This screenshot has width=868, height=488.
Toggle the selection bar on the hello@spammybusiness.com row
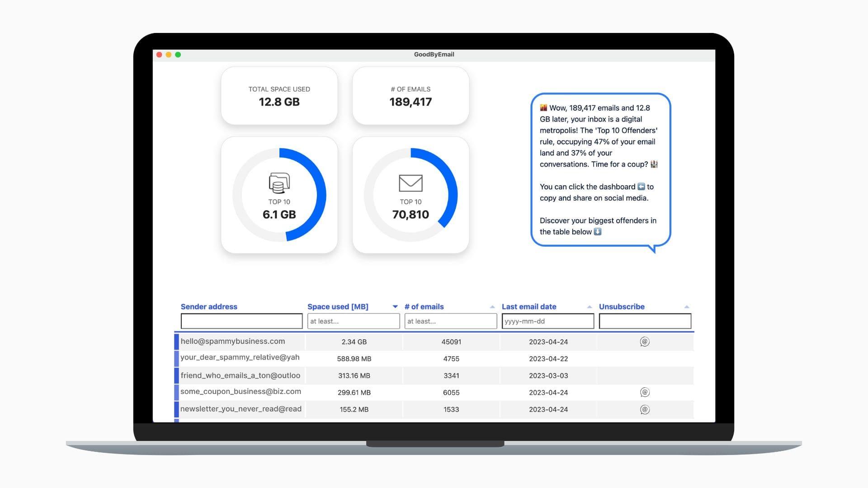point(176,342)
